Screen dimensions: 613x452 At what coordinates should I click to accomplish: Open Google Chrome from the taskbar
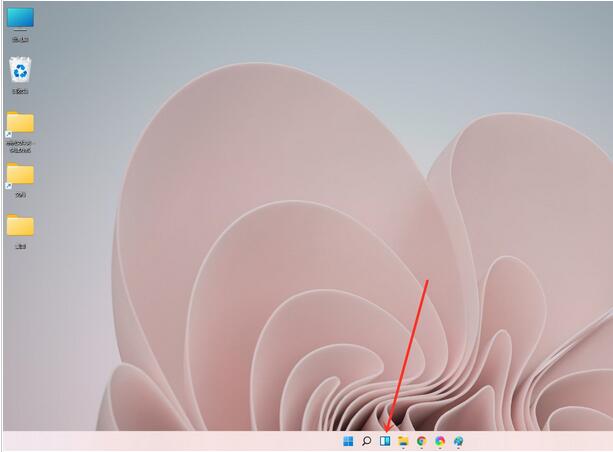421,441
